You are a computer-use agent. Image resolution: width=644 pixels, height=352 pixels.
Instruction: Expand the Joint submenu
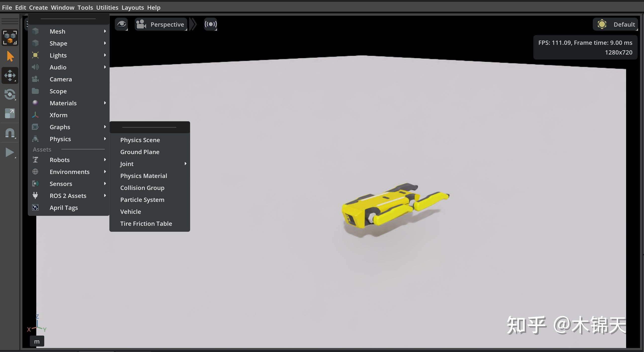127,164
